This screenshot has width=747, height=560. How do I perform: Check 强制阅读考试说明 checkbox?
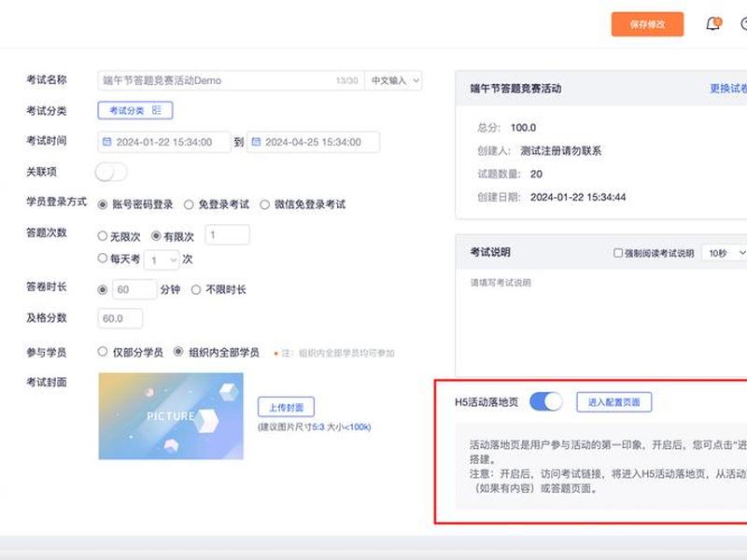pyautogui.click(x=618, y=253)
